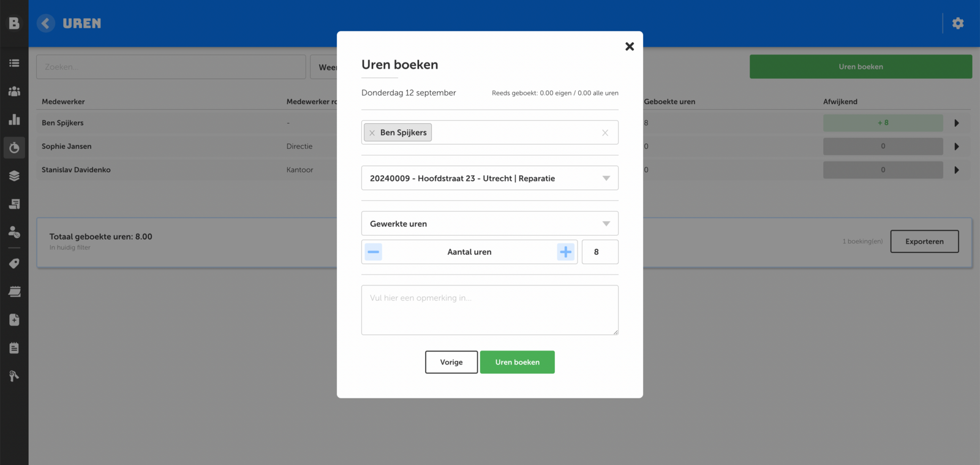Expand Ben Spijkers row arrow
This screenshot has width=980, height=465.
(956, 123)
